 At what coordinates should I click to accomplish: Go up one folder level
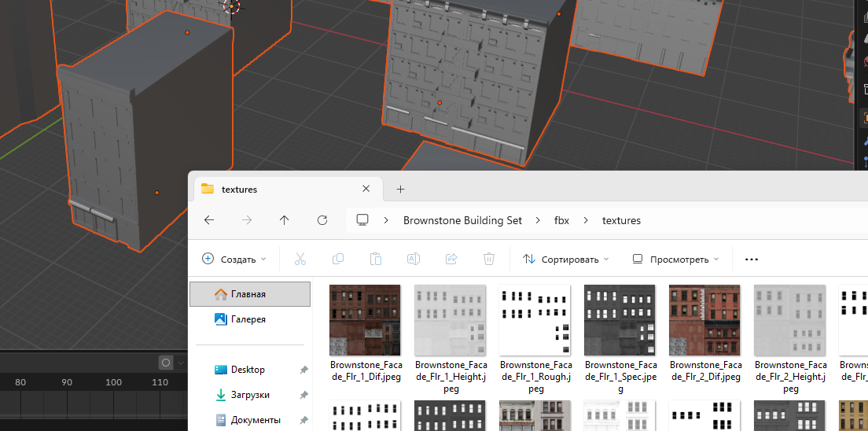(285, 220)
